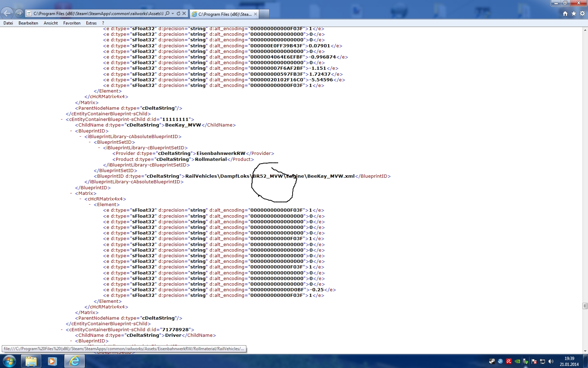Open a new tab with the blank tab button
Image resolution: width=588 pixels, height=368 pixels.
[x=264, y=14]
